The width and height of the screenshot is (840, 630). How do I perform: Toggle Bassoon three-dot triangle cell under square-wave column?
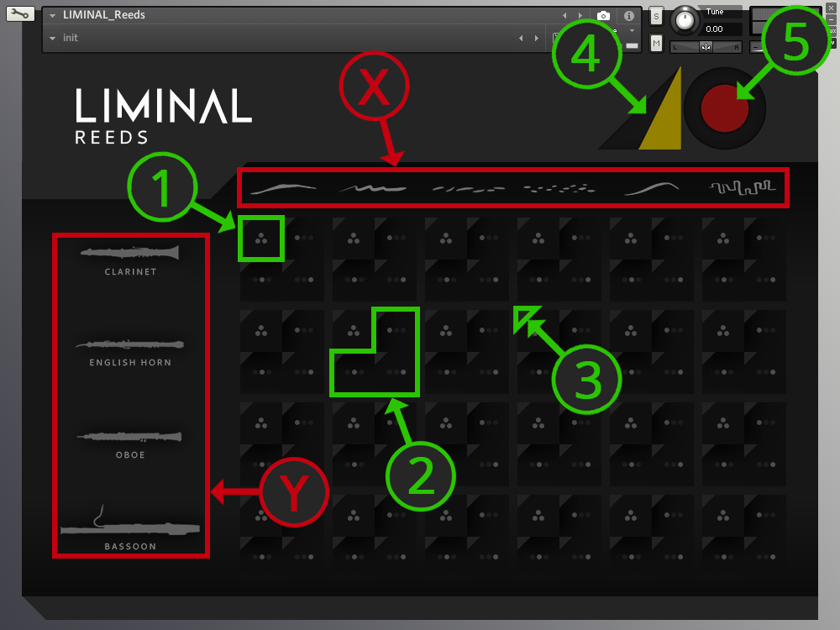pyautogui.click(x=723, y=517)
